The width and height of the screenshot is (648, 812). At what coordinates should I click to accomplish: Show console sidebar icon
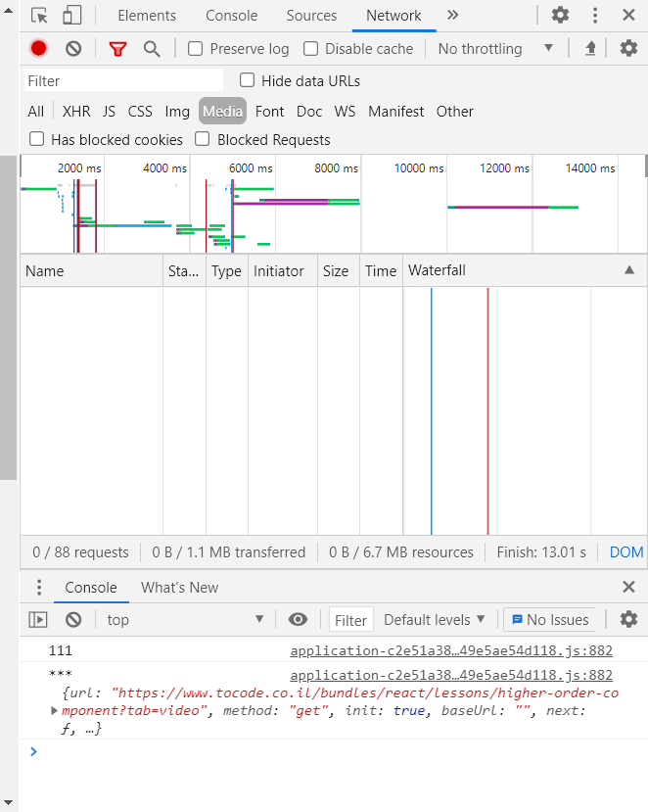pyautogui.click(x=38, y=619)
